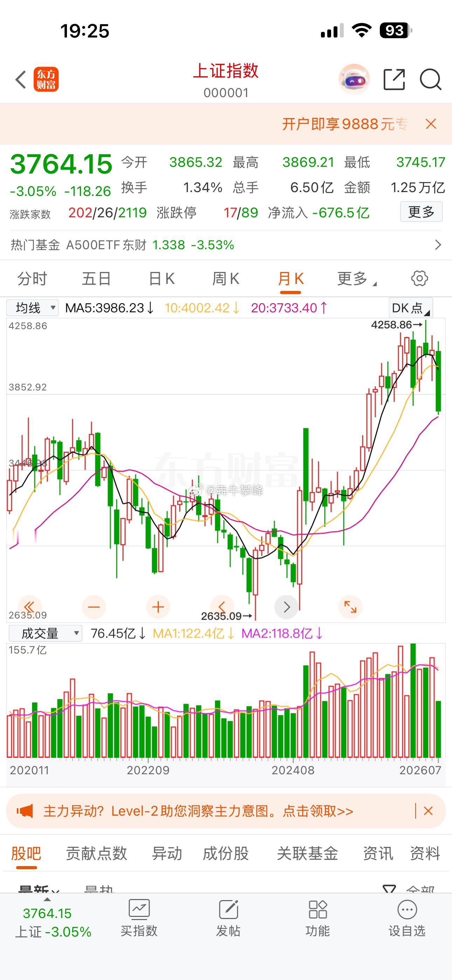Tap the 设自选 icon
This screenshot has width=452, height=980.
[x=407, y=918]
